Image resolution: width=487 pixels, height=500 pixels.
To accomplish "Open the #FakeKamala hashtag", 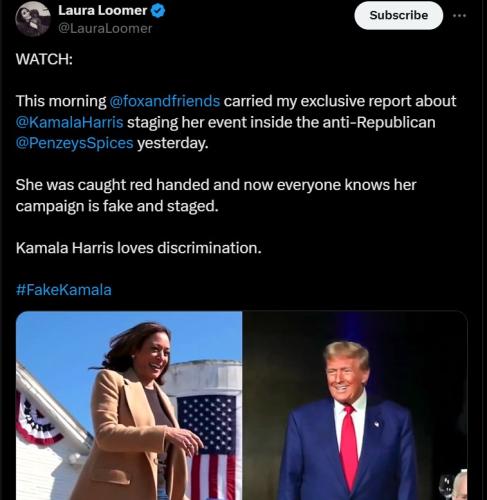I will (x=64, y=290).
